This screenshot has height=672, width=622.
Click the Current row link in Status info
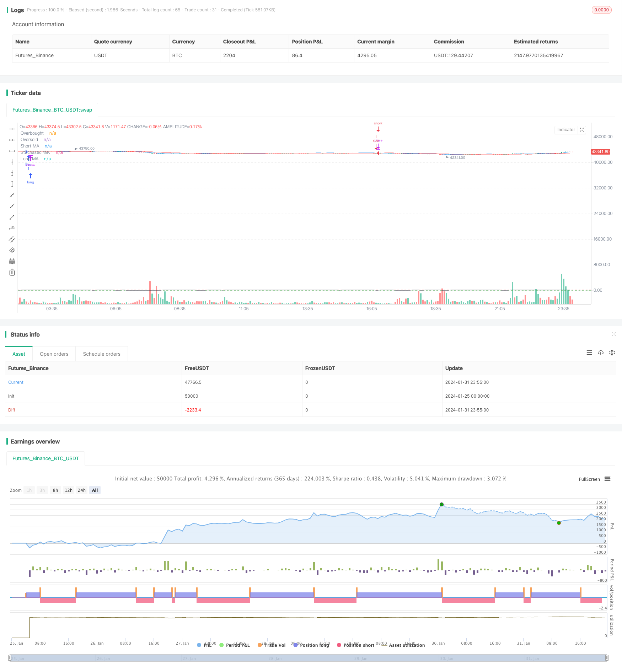click(x=16, y=382)
